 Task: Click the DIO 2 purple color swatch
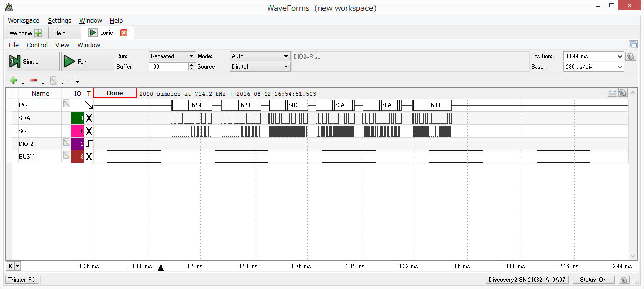tap(77, 144)
